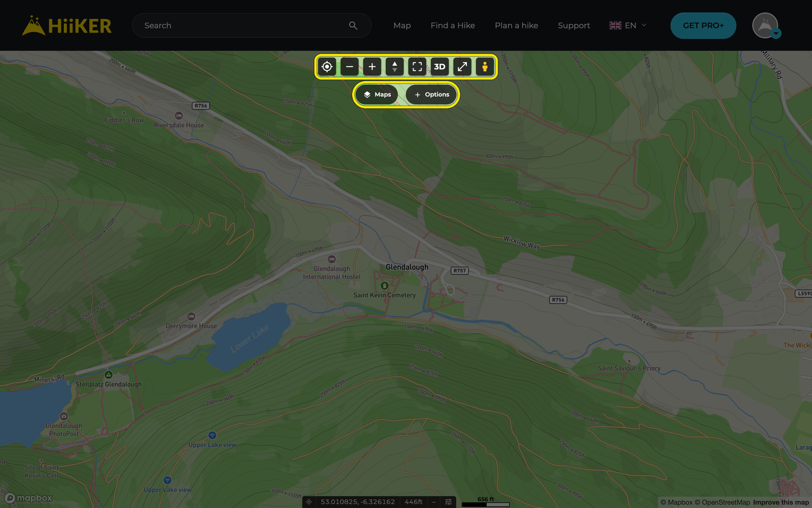Click coordinates 53.010825, -6.326162

pyautogui.click(x=358, y=502)
